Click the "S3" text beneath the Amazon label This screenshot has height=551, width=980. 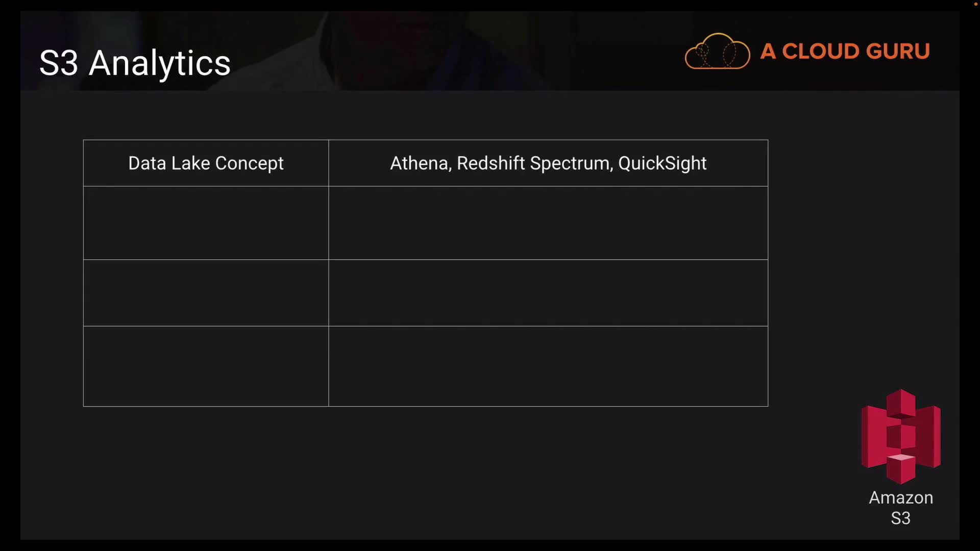901,518
